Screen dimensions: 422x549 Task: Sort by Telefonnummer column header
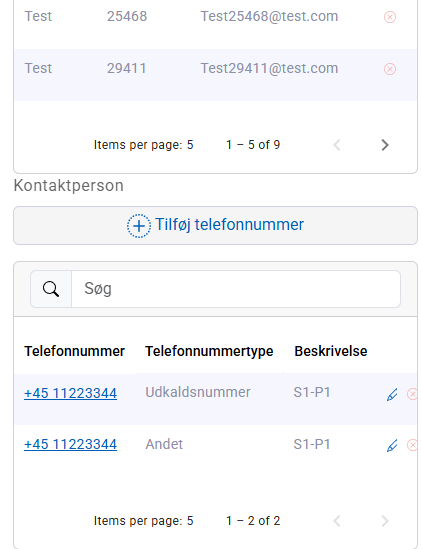(x=74, y=351)
